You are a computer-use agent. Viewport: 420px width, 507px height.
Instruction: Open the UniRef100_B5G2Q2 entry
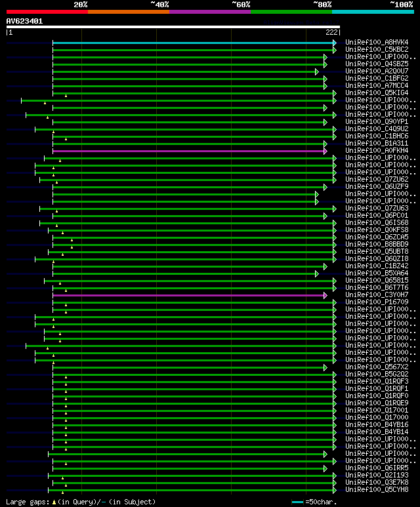377,374
